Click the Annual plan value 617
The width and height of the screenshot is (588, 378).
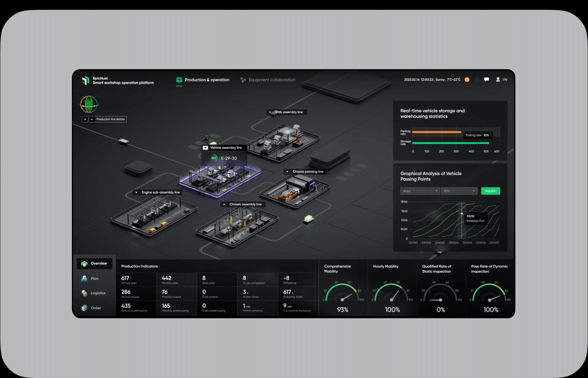point(125,278)
